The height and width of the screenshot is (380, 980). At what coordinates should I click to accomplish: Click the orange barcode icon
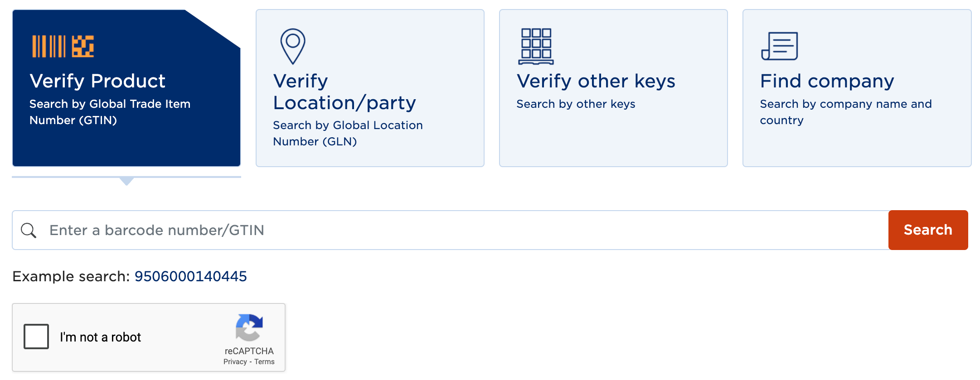click(63, 46)
